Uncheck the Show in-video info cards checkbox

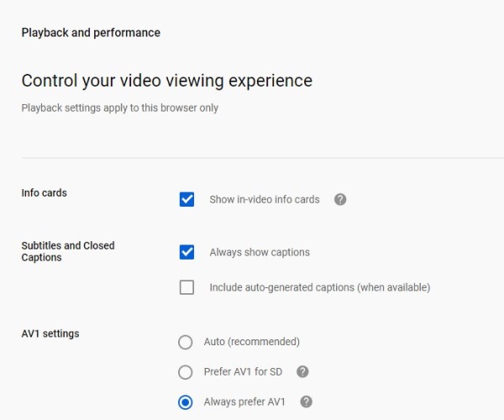pyautogui.click(x=186, y=200)
